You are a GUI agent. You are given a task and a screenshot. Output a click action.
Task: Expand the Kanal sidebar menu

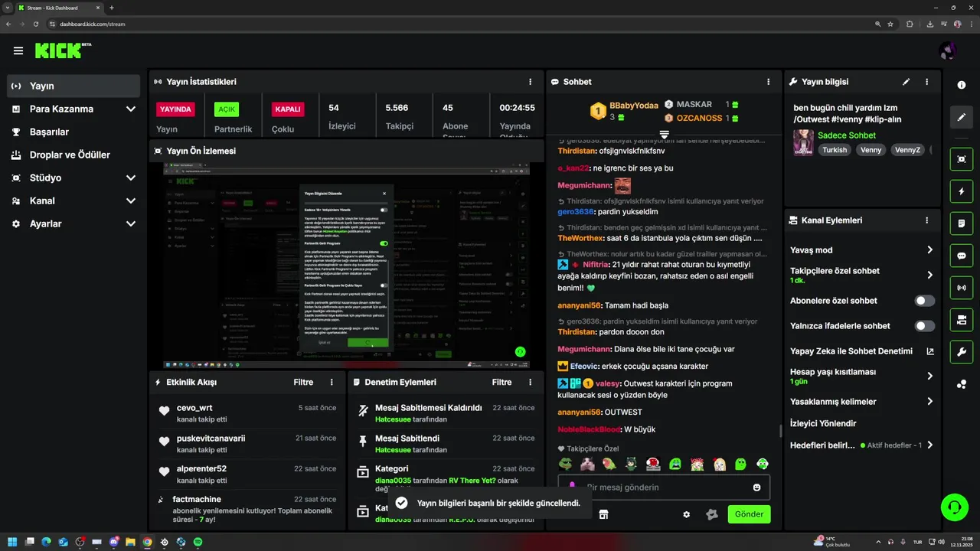pos(131,201)
